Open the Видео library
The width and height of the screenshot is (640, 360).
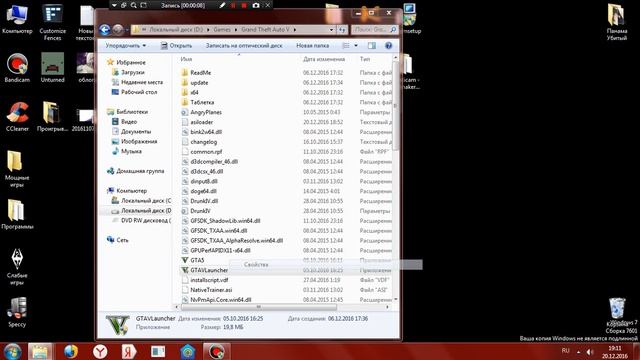[129, 122]
